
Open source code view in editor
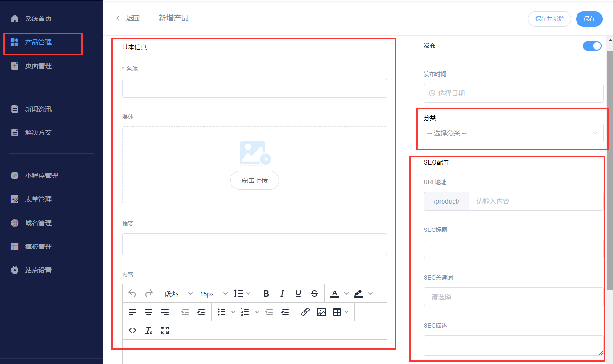point(133,330)
